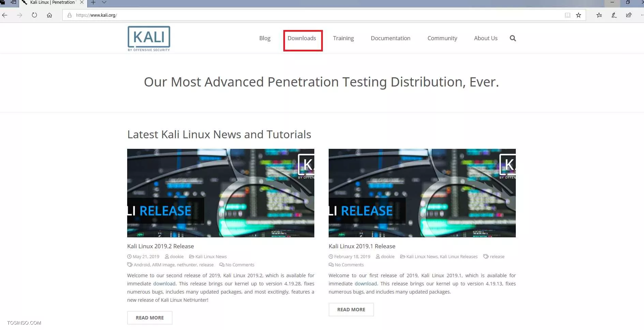Click READ MORE under 2019.1 Release
Screen dimensions: 644x330
[x=351, y=310]
